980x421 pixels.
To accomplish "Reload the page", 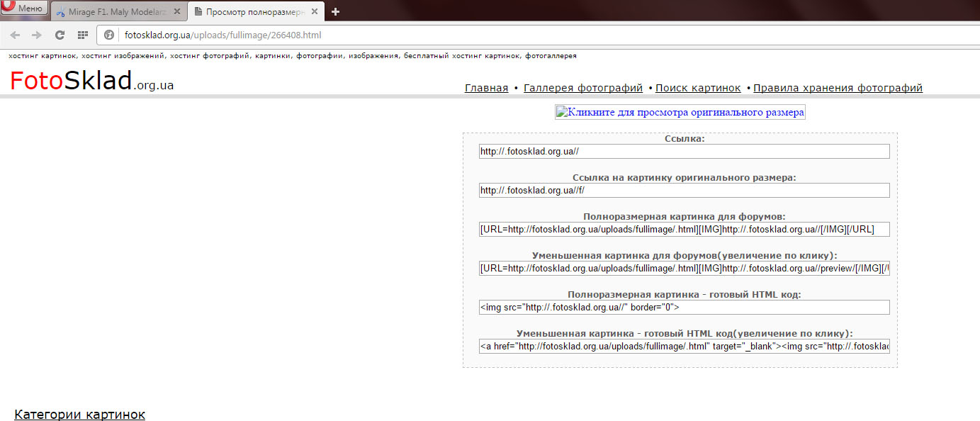I will tap(60, 35).
